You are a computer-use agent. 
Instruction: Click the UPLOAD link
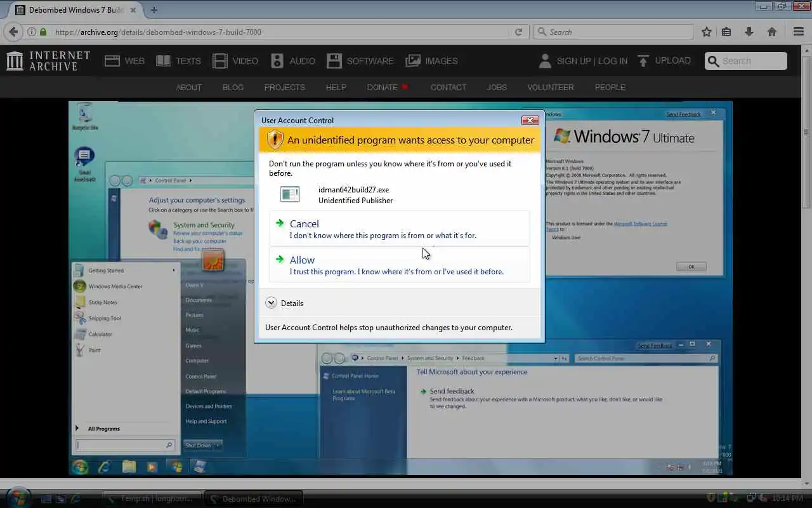click(664, 61)
